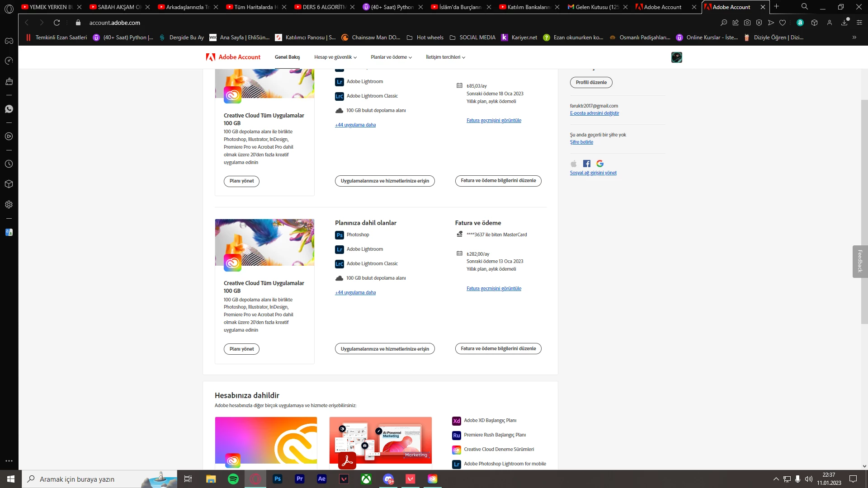This screenshot has width=868, height=488.
Task: Click the Şifre belirle link
Action: 581,142
